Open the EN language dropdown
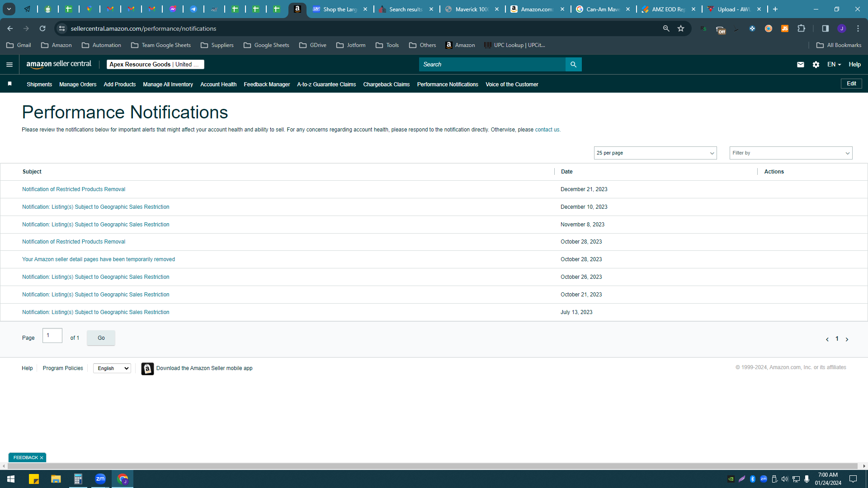This screenshot has height=488, width=868. point(834,65)
